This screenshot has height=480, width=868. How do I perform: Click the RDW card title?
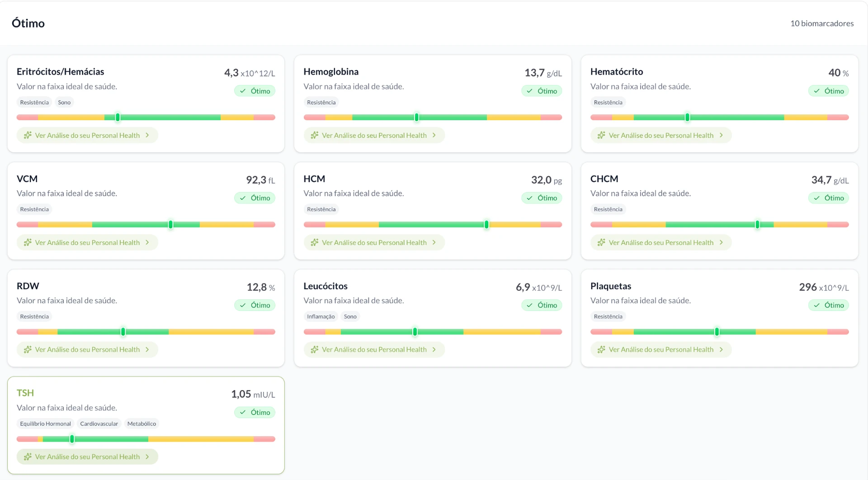tap(28, 286)
